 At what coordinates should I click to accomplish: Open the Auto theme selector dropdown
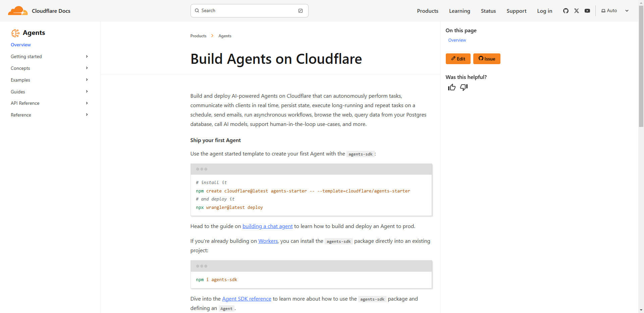point(615,11)
